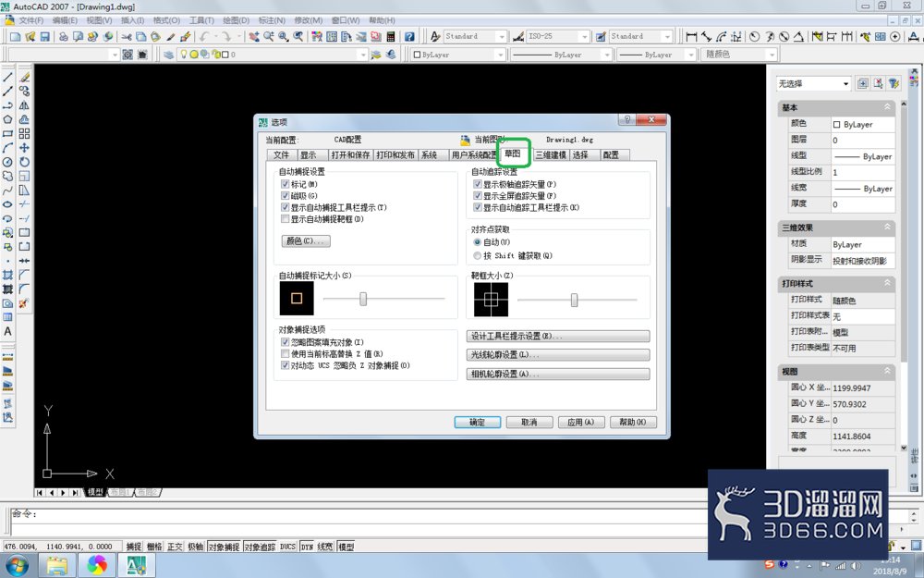Screen dimensions: 924x578
Task: Open 光线轮廓设置(L)... button
Action: tap(558, 354)
